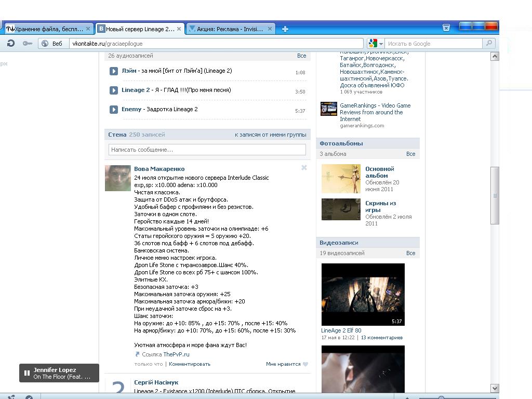Show all audio recordings via Все

tap(302, 56)
